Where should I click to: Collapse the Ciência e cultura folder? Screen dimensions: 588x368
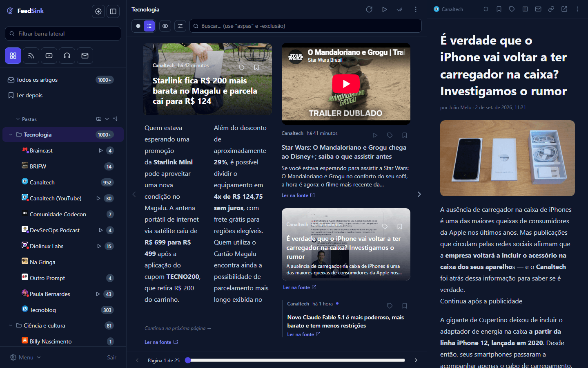[11, 325]
